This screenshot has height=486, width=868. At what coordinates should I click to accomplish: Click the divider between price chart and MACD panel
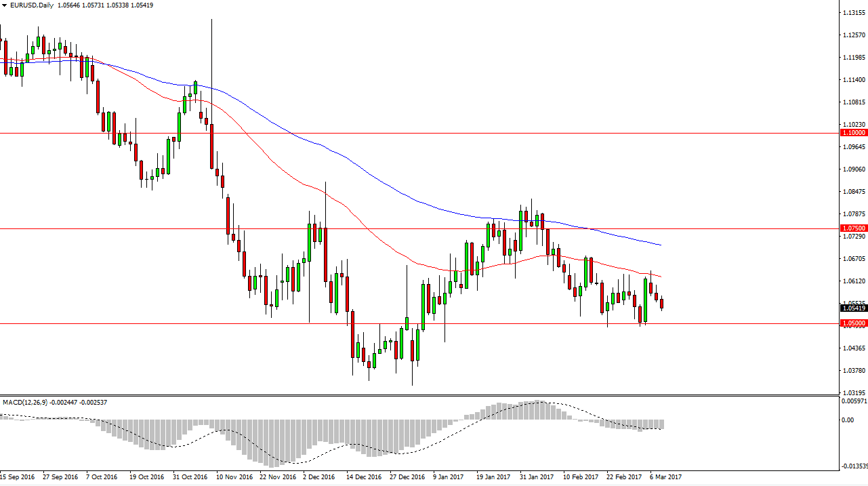tap(407, 394)
